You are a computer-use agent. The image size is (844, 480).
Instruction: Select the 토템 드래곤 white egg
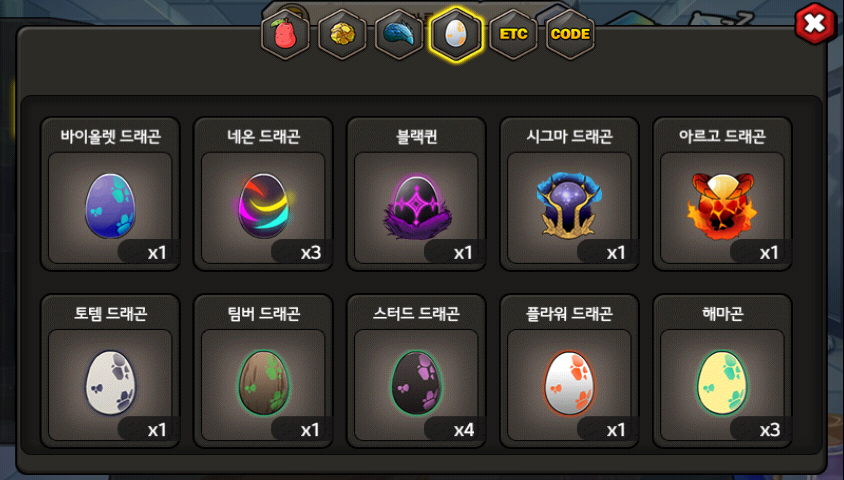110,383
